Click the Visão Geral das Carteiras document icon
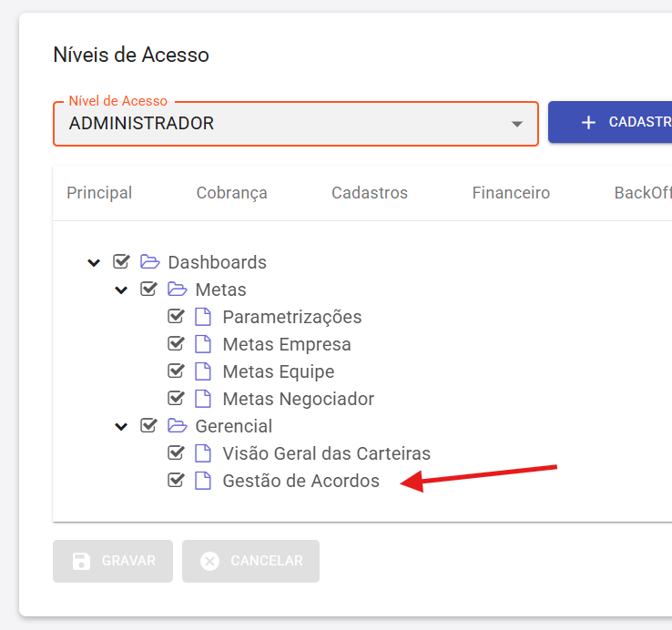The image size is (672, 630). pyautogui.click(x=203, y=453)
